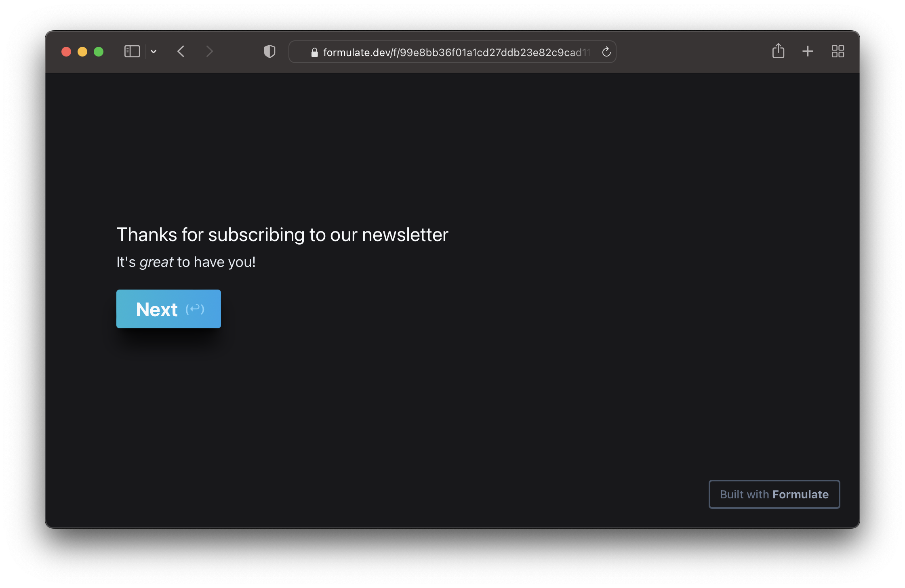Open the tab group dropdown chevron
The width and height of the screenshot is (905, 588).
coord(154,52)
